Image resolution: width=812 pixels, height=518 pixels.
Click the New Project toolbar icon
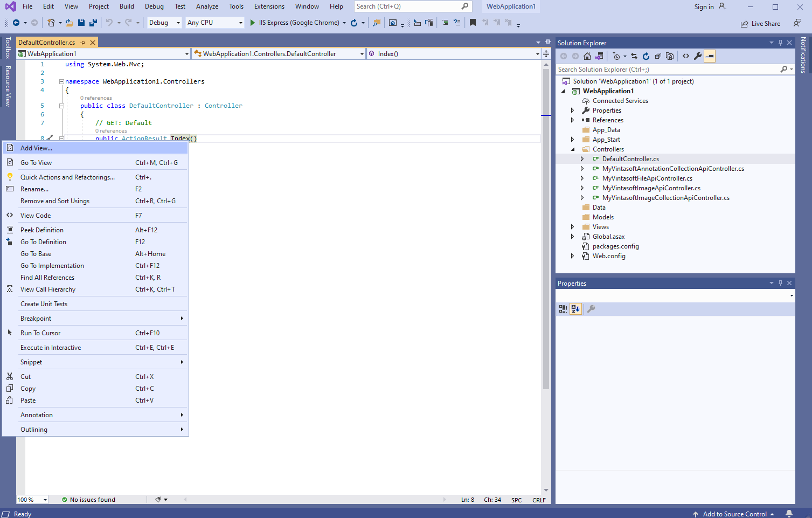(51, 23)
